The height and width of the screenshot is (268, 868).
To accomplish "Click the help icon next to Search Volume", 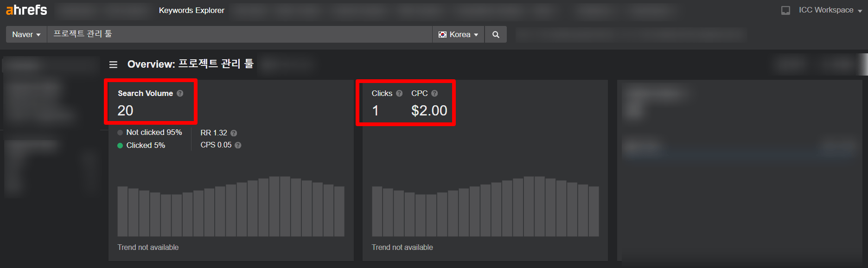I will [x=180, y=93].
